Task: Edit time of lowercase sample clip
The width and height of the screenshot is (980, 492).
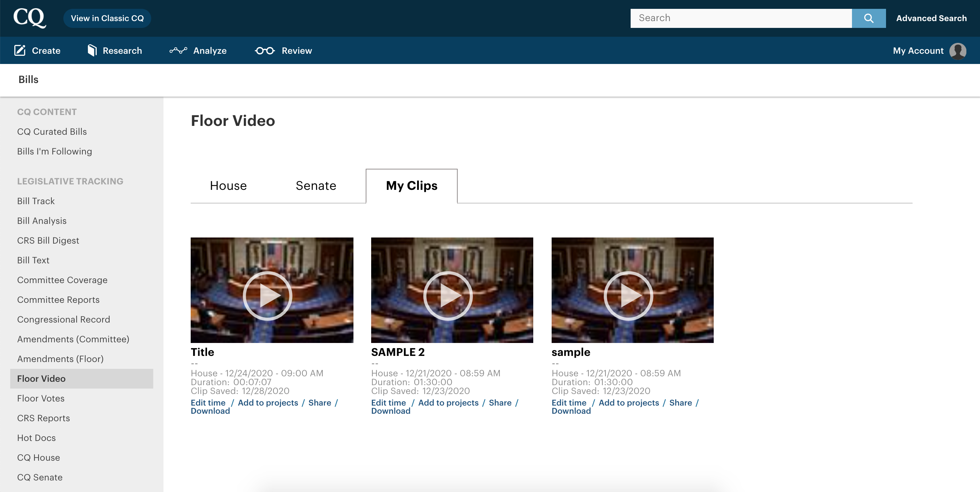Action: (569, 403)
